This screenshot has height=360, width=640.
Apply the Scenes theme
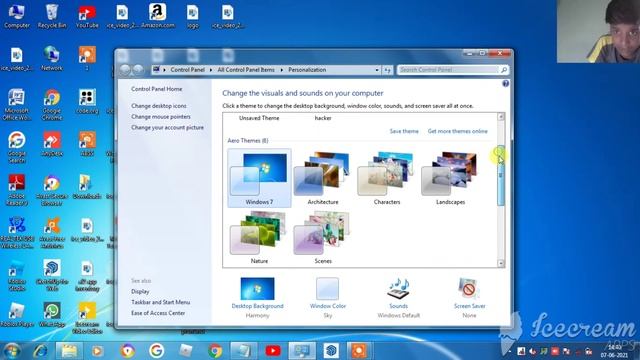pyautogui.click(x=323, y=237)
